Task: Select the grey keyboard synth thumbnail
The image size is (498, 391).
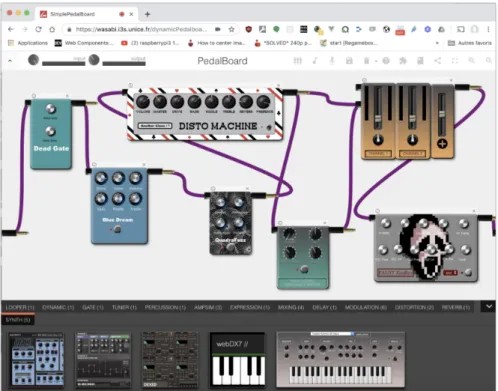Action: pyautogui.click(x=340, y=360)
